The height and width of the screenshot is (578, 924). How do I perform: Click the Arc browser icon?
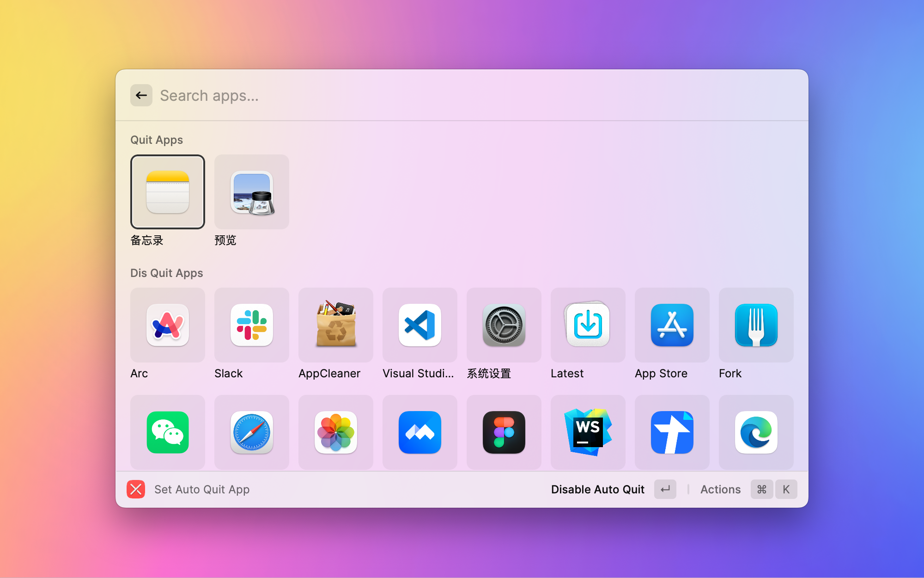click(168, 325)
